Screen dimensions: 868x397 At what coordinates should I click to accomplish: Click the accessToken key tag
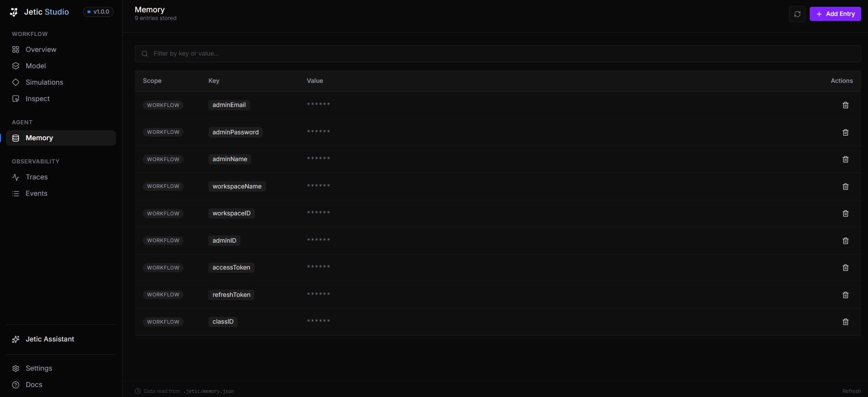(231, 268)
